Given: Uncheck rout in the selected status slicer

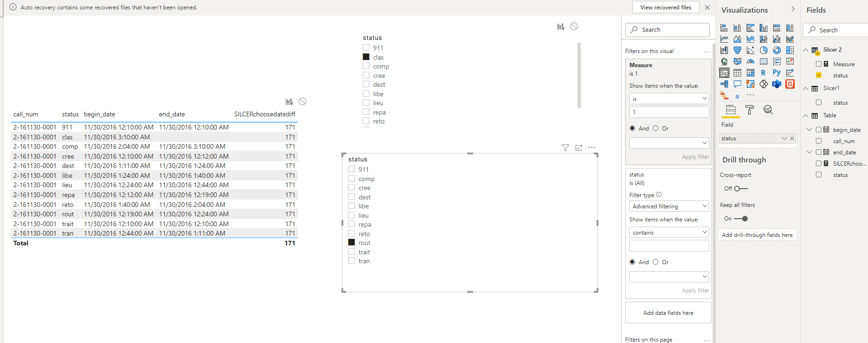Looking at the screenshot, I should [x=351, y=242].
